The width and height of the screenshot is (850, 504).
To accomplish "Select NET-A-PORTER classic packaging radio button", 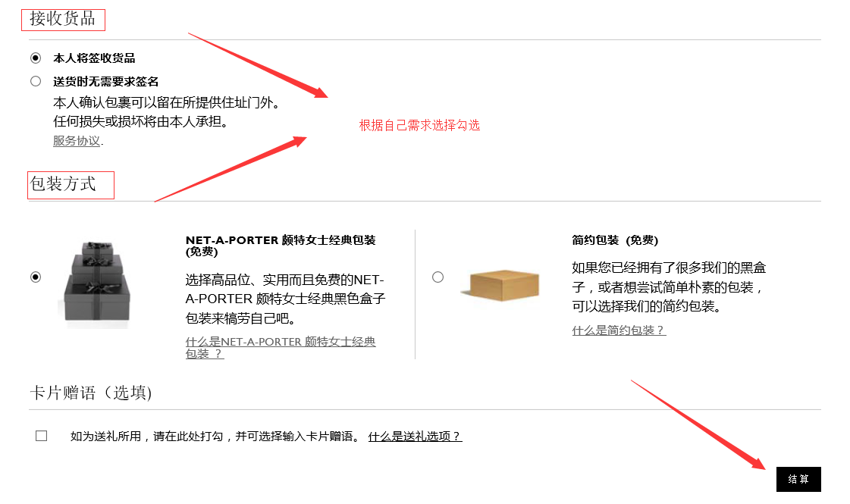I will tap(36, 277).
